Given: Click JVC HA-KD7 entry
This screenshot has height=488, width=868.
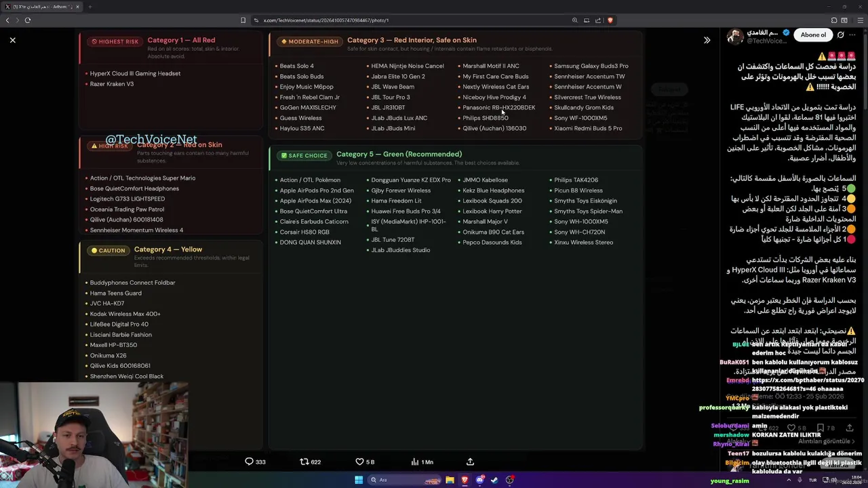Looking at the screenshot, I should click(107, 304).
